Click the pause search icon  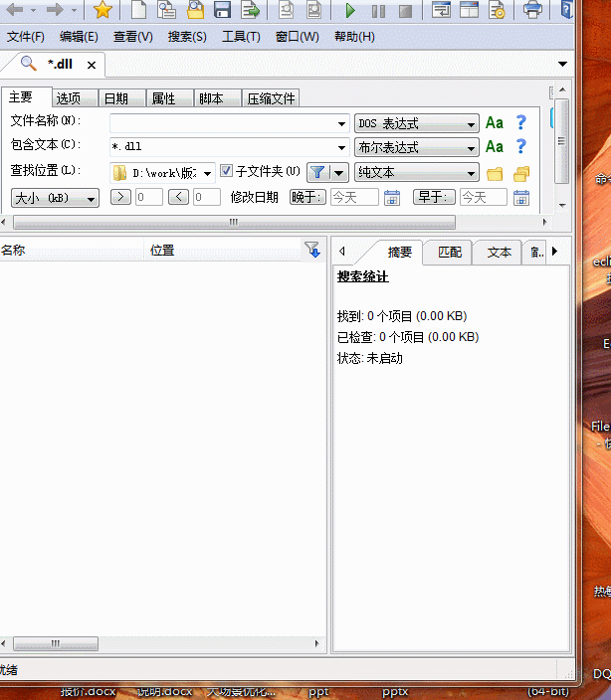[x=378, y=11]
